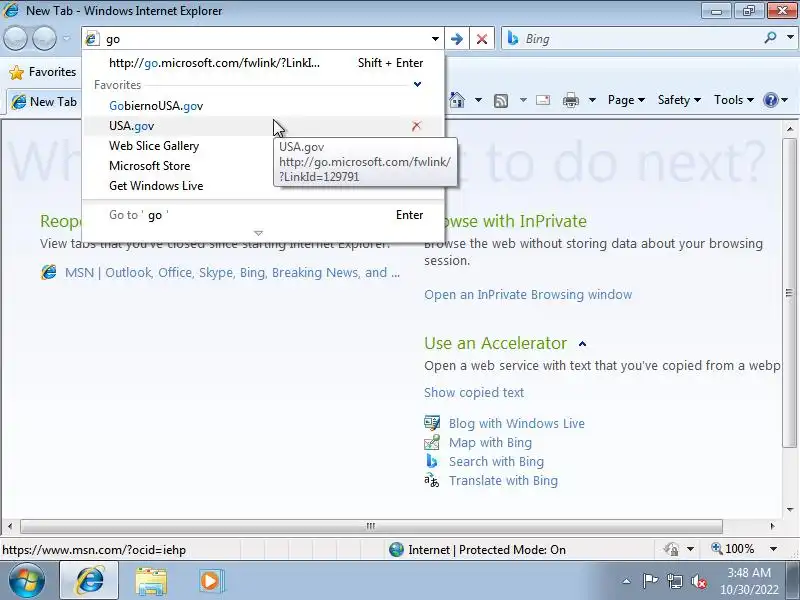This screenshot has width=800, height=600.
Task: Open the search provider dropdown arrow
Action: 790,38
